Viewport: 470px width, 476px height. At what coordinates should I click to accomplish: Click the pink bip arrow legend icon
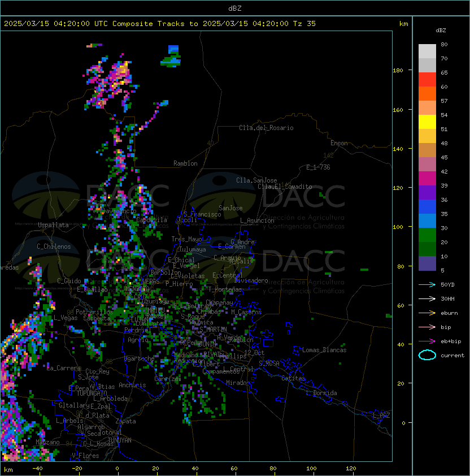coord(427,327)
